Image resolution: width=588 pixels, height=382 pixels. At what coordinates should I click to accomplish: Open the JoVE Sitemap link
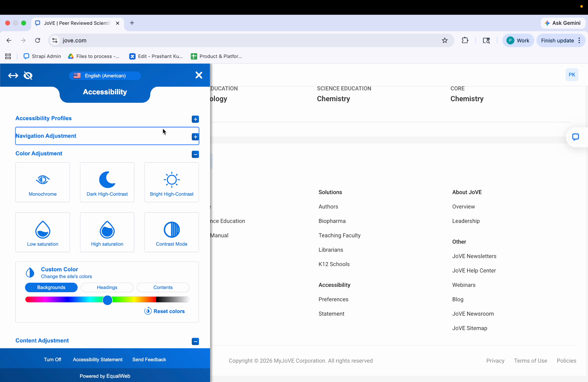pos(469,328)
